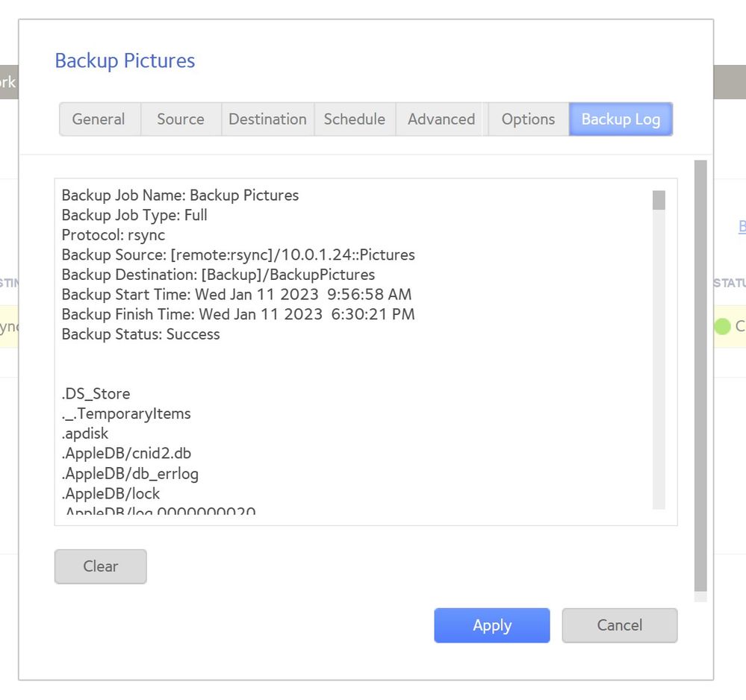
Task: Open the General tab
Action: pyautogui.click(x=99, y=119)
